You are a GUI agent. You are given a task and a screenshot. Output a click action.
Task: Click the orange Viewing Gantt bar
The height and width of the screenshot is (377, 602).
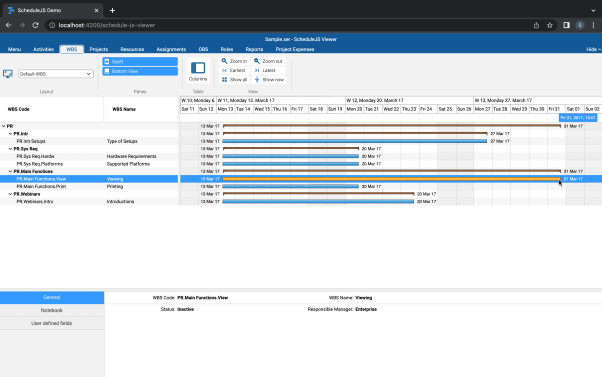pos(391,179)
